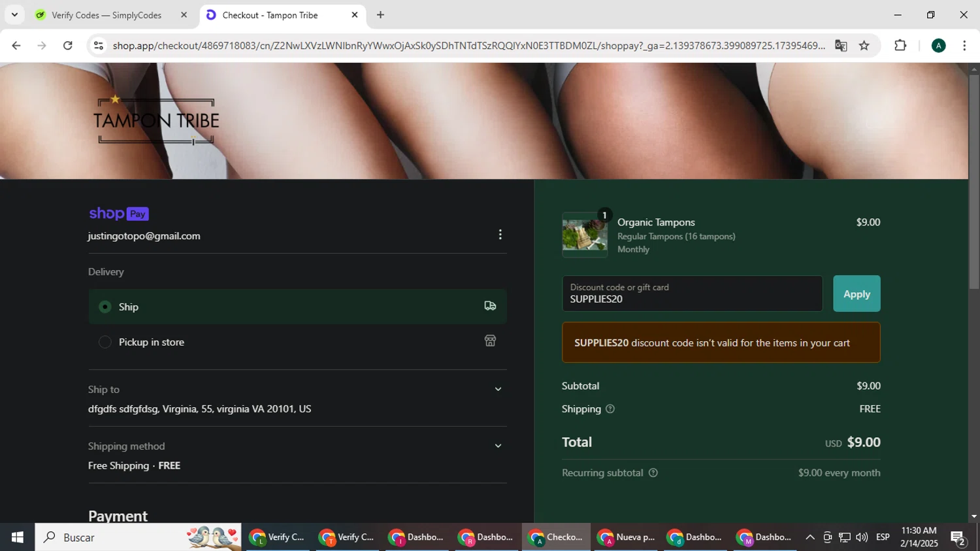The width and height of the screenshot is (980, 551).
Task: Select the Ship delivery radio button
Action: (105, 307)
